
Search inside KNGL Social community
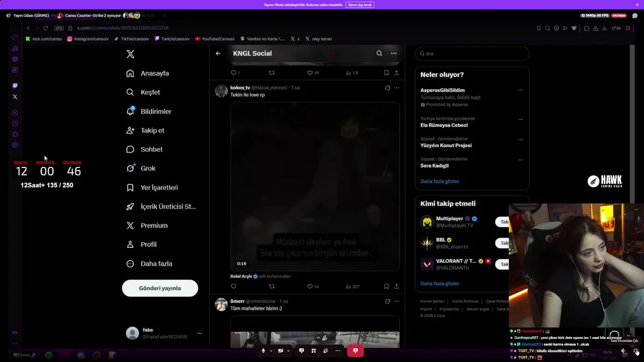tap(379, 53)
